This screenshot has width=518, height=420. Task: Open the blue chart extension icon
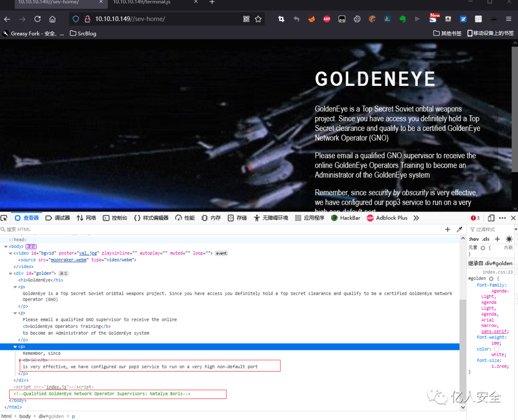point(387,19)
